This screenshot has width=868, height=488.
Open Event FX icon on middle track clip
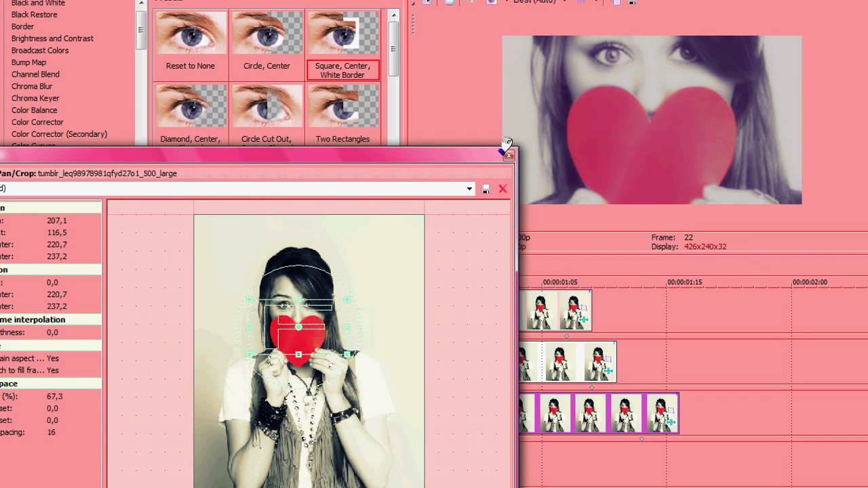[x=608, y=371]
